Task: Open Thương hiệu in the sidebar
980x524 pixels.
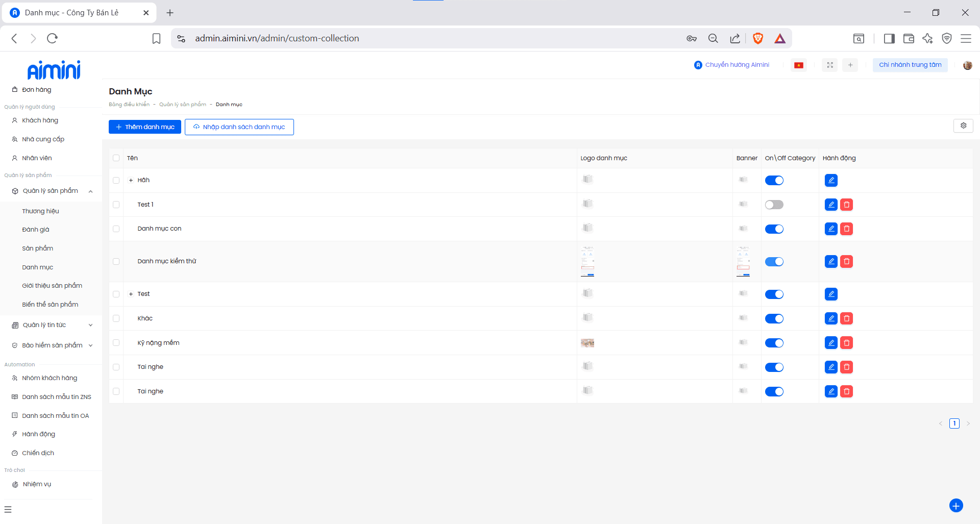Action: 40,211
